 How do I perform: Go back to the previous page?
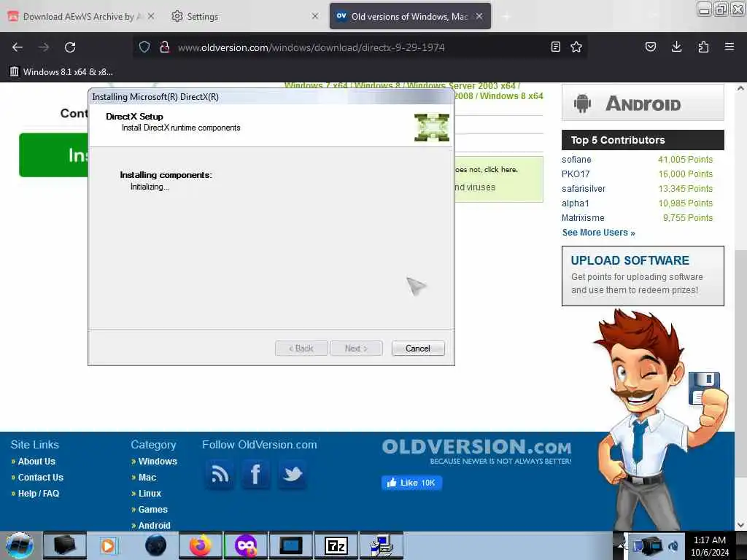[18, 47]
